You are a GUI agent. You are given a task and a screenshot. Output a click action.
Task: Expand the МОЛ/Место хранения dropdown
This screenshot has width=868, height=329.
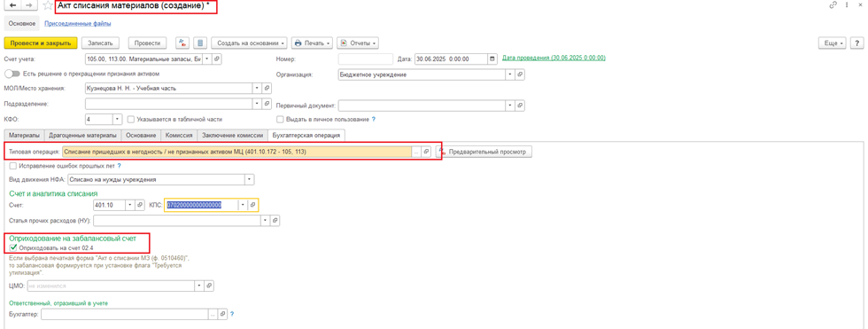[257, 88]
